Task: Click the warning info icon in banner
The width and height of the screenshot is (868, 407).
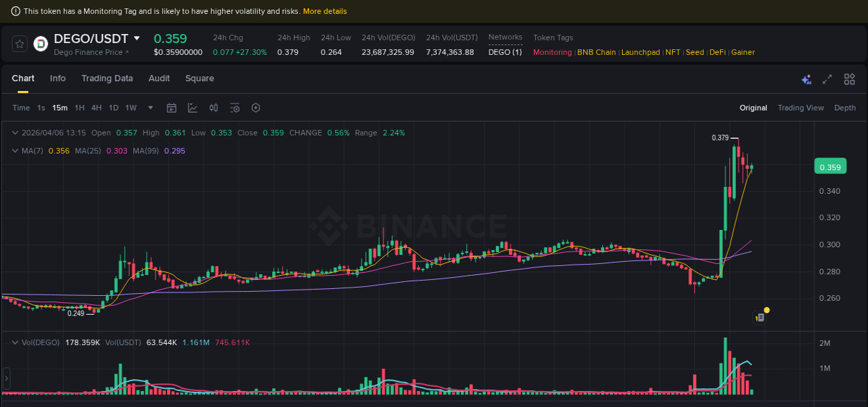Action: [16, 11]
